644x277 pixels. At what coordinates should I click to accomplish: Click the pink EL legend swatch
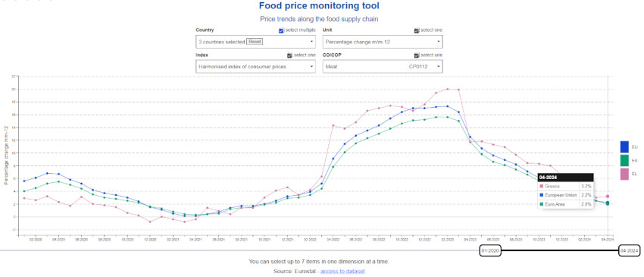[624, 174]
